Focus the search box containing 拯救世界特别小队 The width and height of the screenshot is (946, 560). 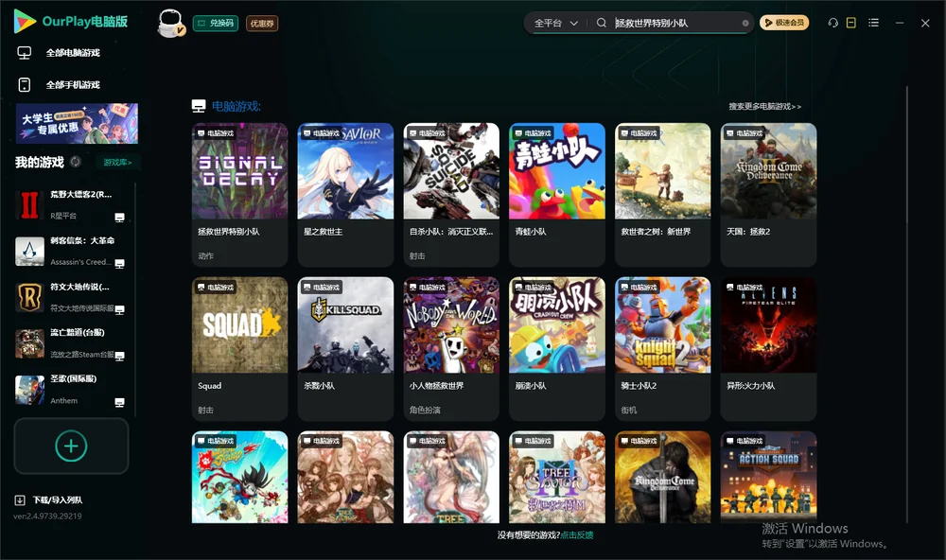click(x=677, y=23)
